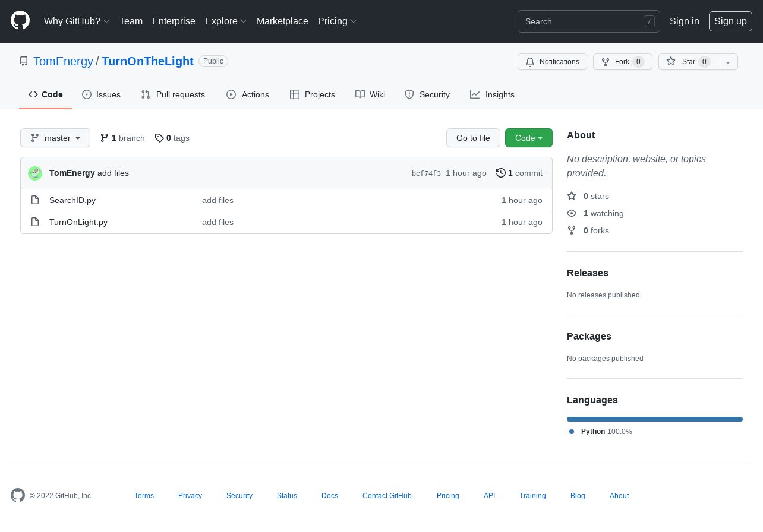Open add files message for TurnOnLight.py
This screenshot has width=763, height=532.
point(217,222)
